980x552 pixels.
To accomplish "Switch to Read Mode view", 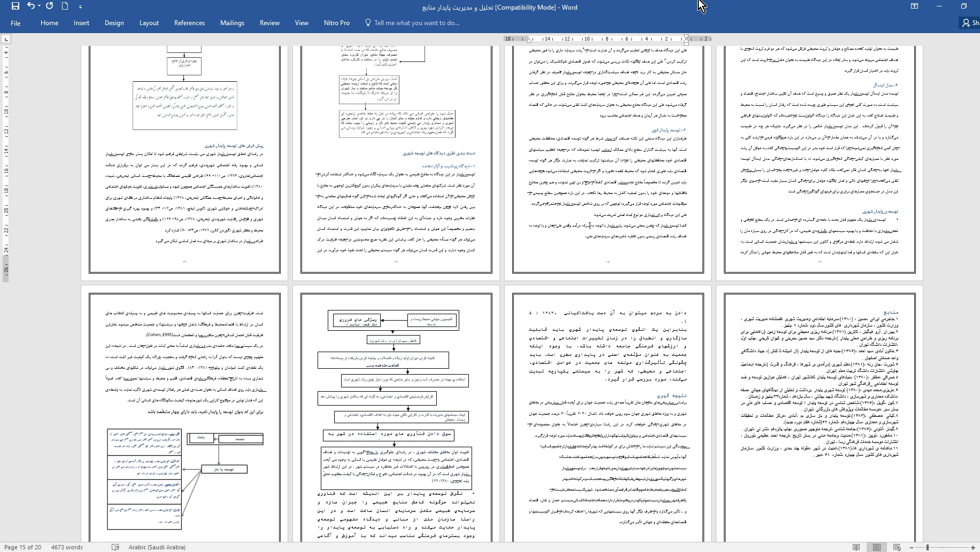I will 856,547.
